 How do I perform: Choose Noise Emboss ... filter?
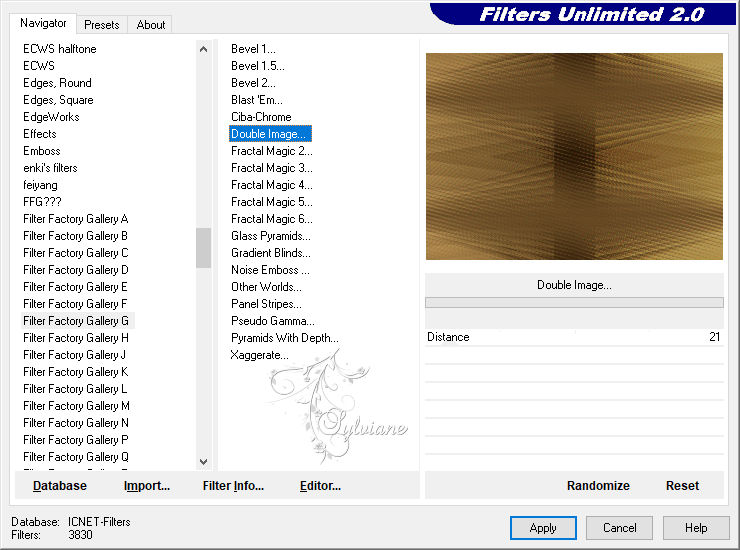(x=270, y=270)
